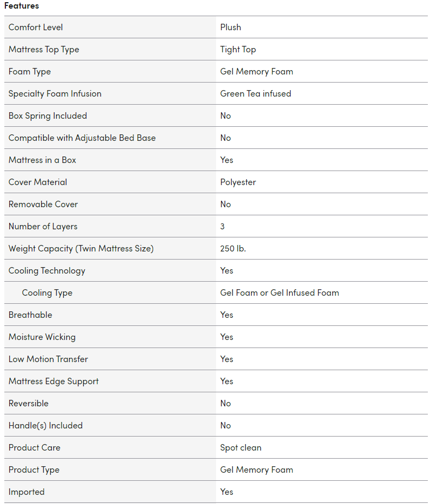Click the Plush comfort value

[231, 27]
